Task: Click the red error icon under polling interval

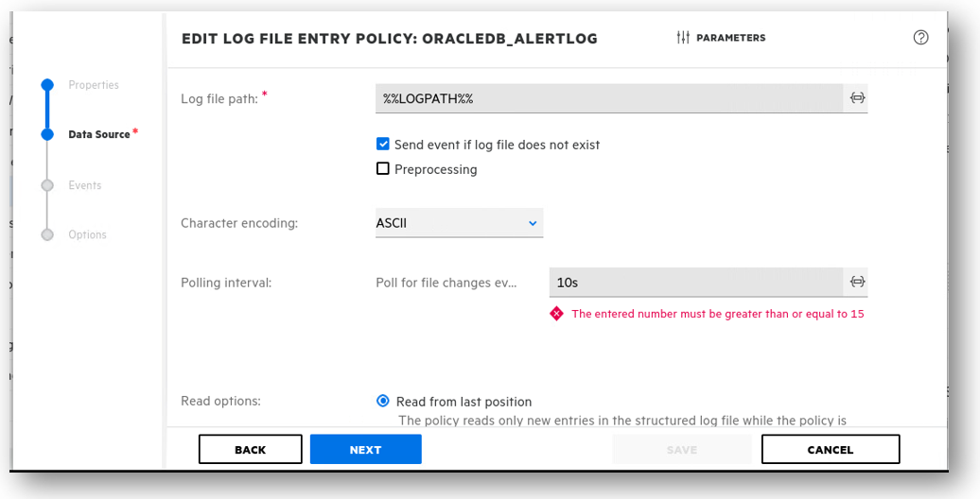Action: tap(556, 314)
